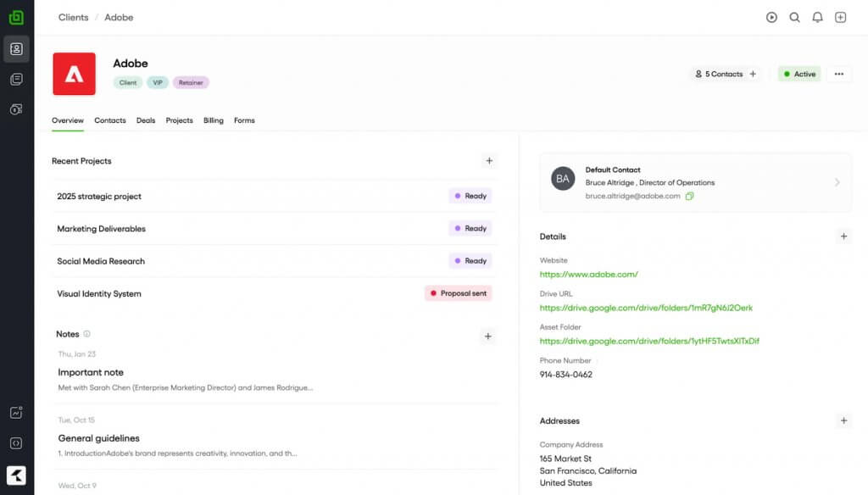Toggle the Active status badge
Viewport: 868px width, 495px height.
[x=798, y=74]
